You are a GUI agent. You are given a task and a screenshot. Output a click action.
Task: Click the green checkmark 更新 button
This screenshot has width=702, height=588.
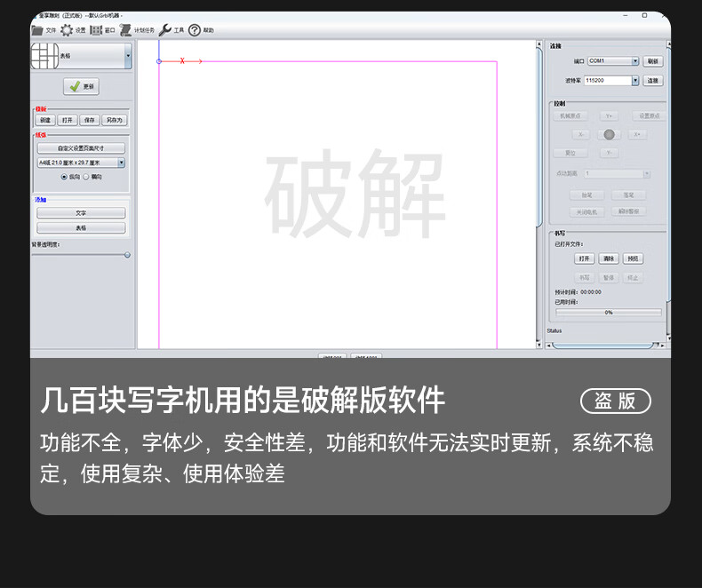81,86
